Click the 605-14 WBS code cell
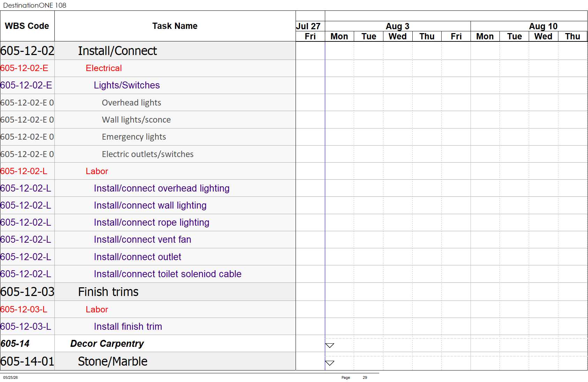 [27, 344]
